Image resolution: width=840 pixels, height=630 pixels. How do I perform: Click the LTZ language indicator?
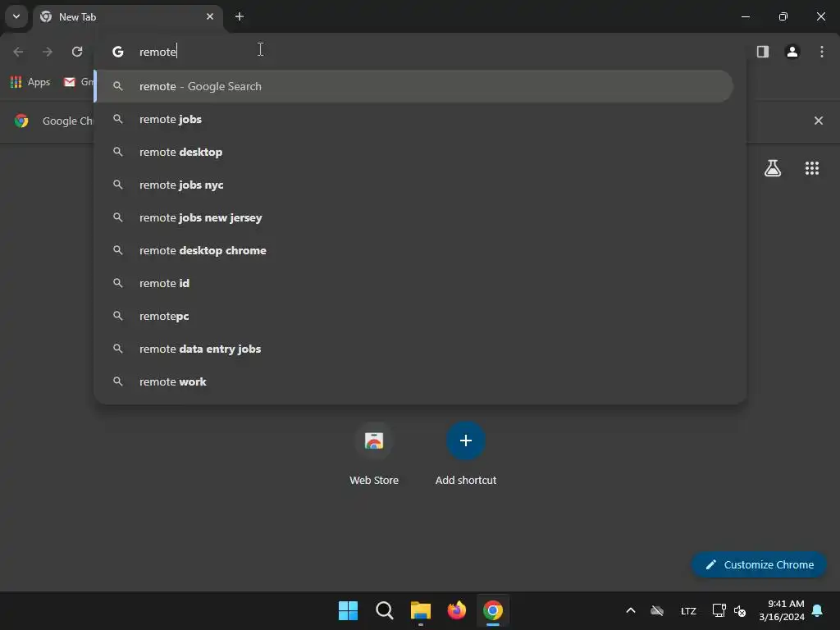pyautogui.click(x=688, y=610)
